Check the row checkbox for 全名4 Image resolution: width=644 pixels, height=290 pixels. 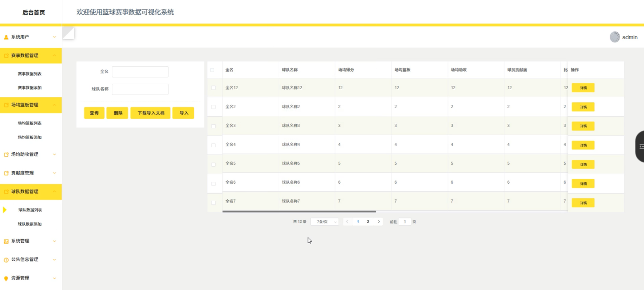tap(213, 145)
